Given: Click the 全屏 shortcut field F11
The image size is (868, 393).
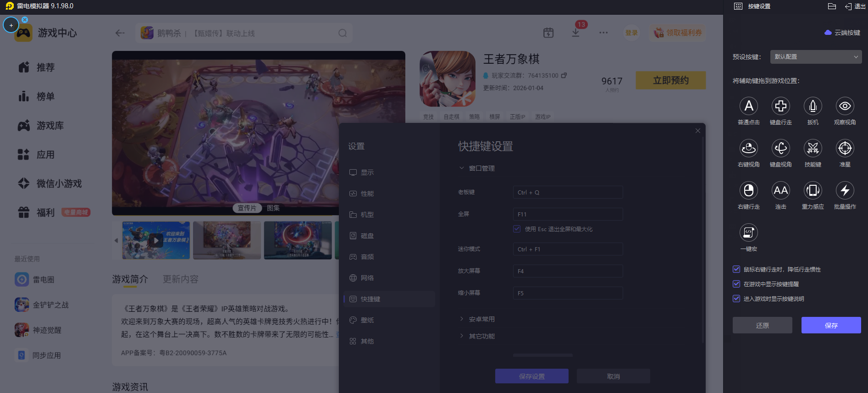Looking at the screenshot, I should click(x=568, y=214).
